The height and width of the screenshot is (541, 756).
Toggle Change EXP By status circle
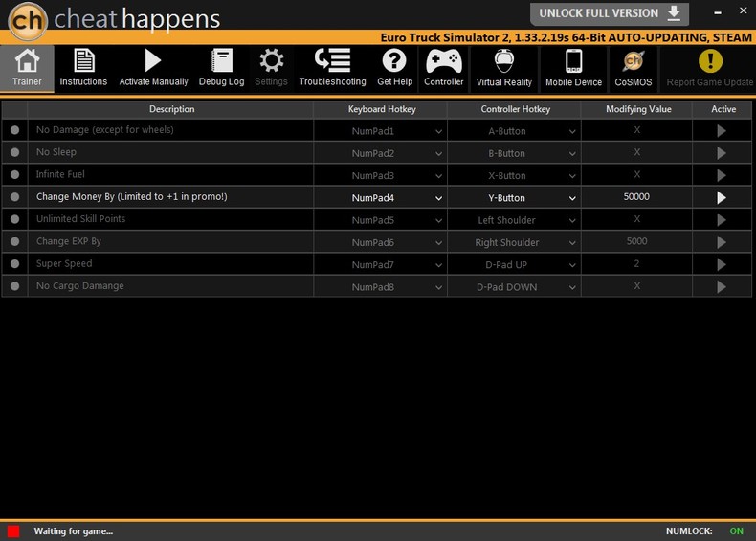15,241
